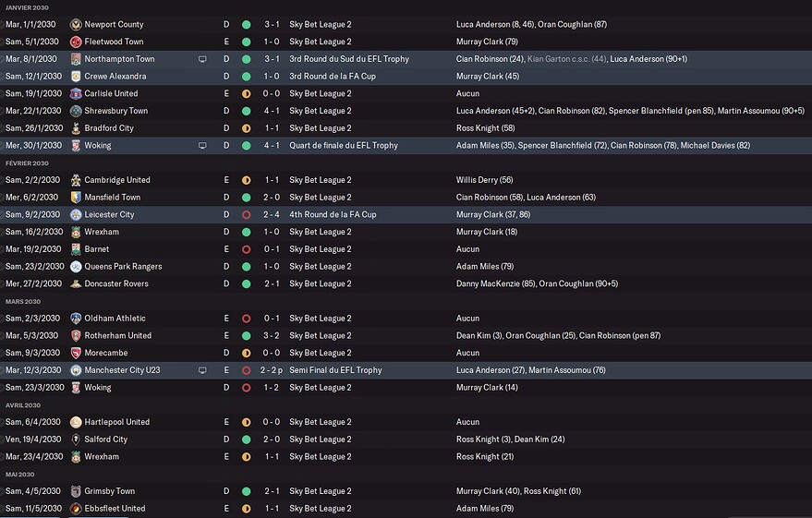Open the 3 - 1 score against Newport County
The width and height of the screenshot is (812, 518).
coord(272,24)
